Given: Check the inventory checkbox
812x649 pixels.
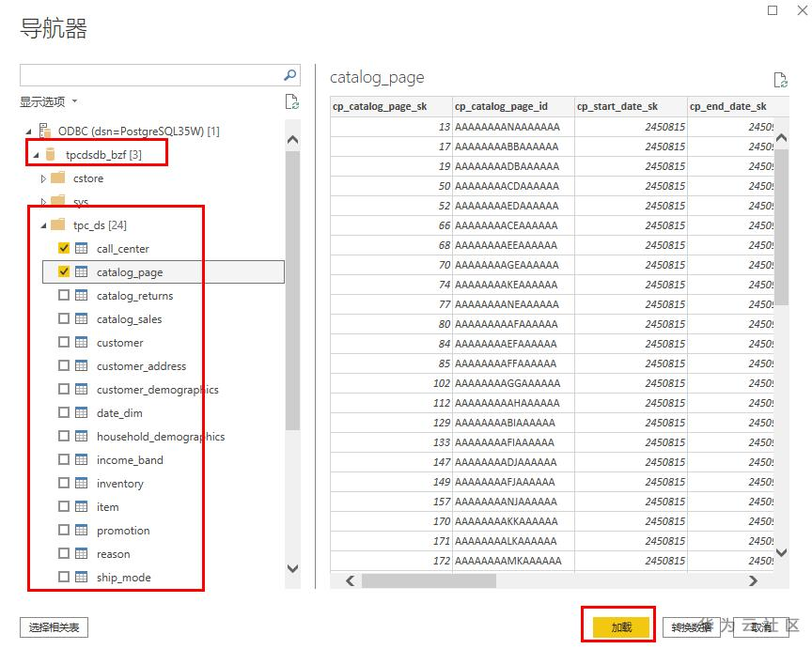Looking at the screenshot, I should tap(64, 483).
